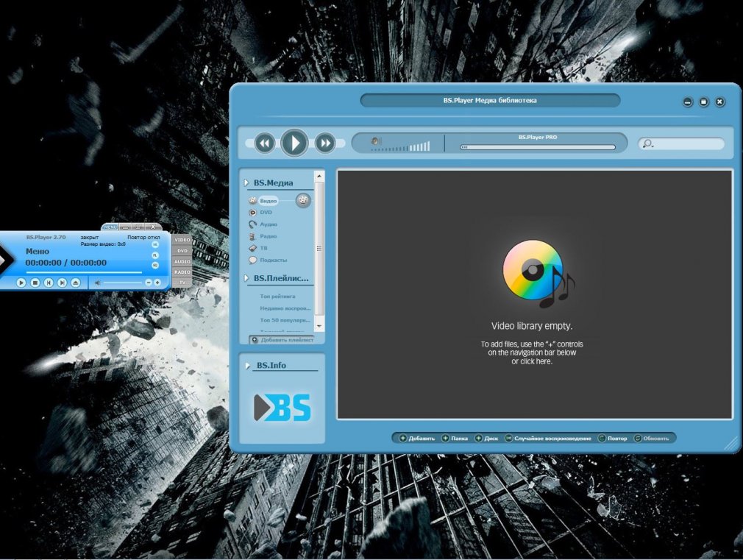Image resolution: width=743 pixels, height=560 pixels.
Task: Open the Недавно воспроизведённые playlist
Action: click(x=285, y=308)
